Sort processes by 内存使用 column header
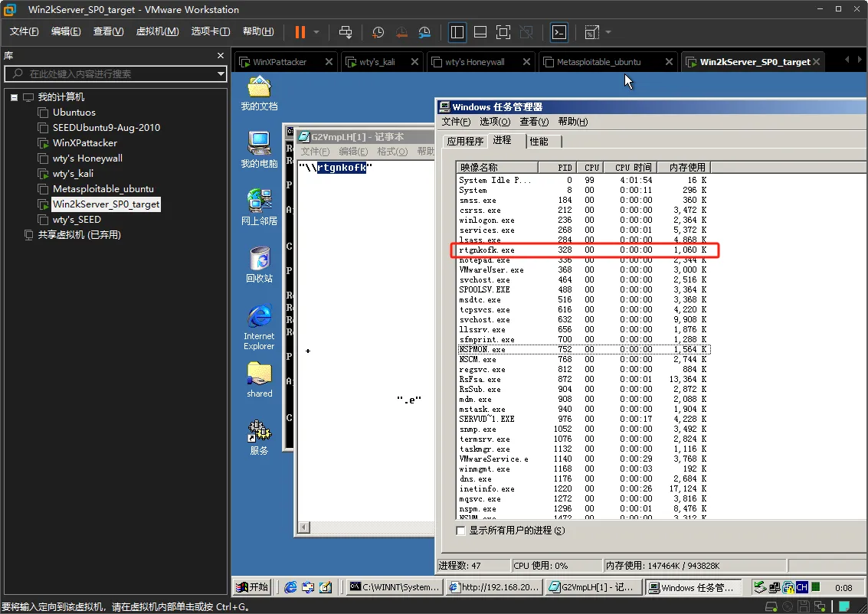The width and height of the screenshot is (868, 614). (x=684, y=167)
